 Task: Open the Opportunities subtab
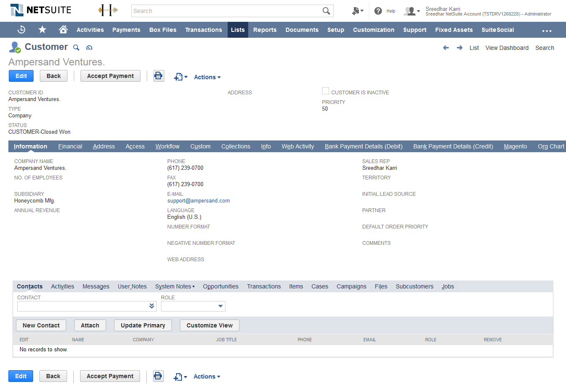click(221, 286)
